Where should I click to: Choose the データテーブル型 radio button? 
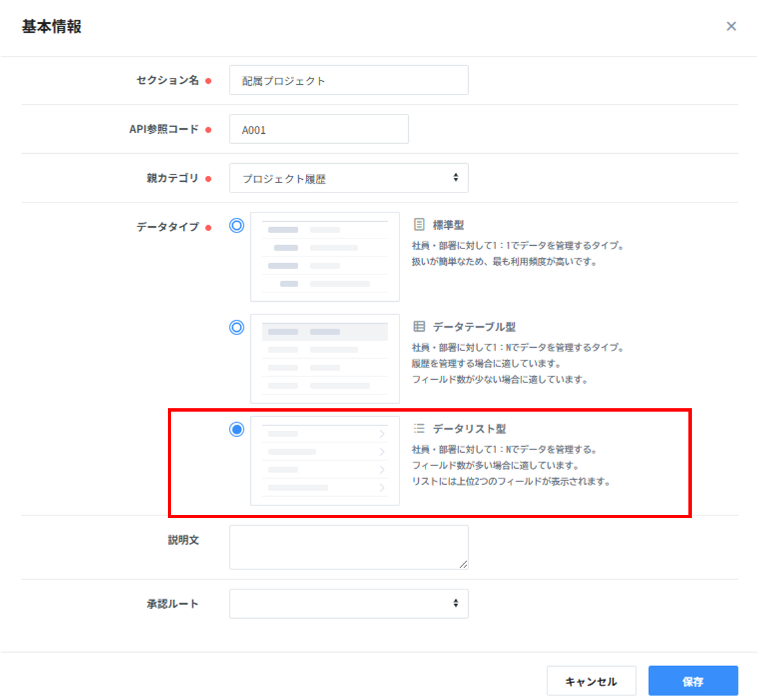click(236, 328)
